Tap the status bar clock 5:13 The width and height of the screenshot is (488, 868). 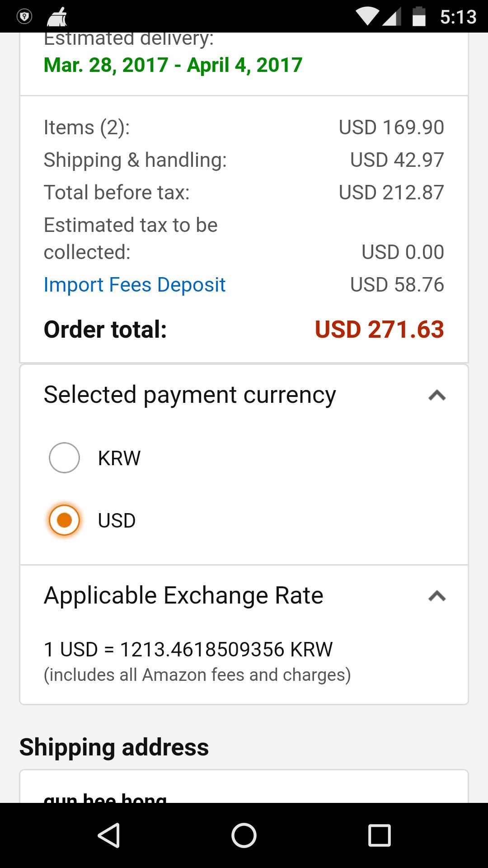click(458, 17)
